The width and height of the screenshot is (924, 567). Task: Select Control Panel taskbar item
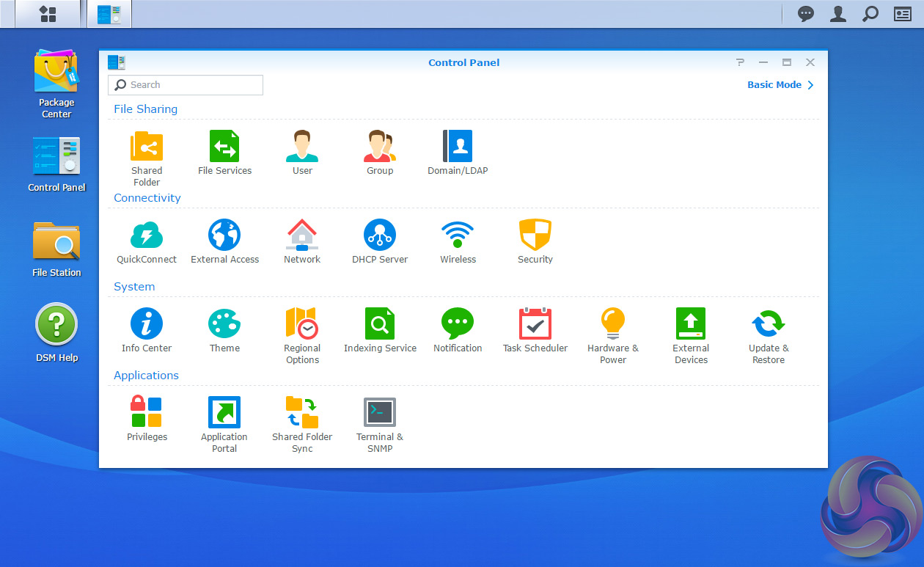109,14
